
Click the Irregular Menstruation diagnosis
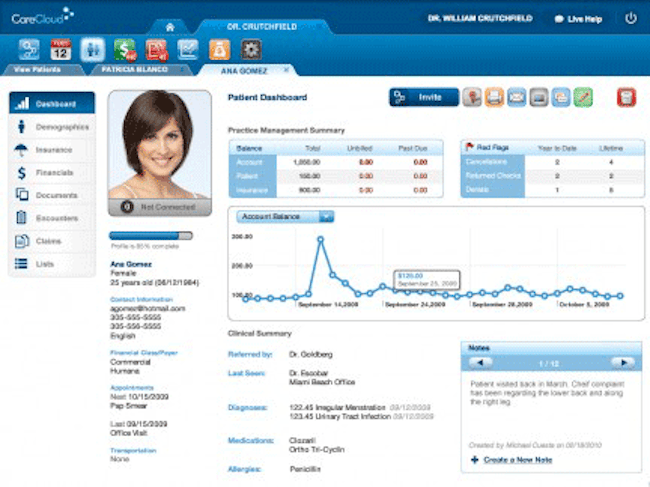coord(337,407)
